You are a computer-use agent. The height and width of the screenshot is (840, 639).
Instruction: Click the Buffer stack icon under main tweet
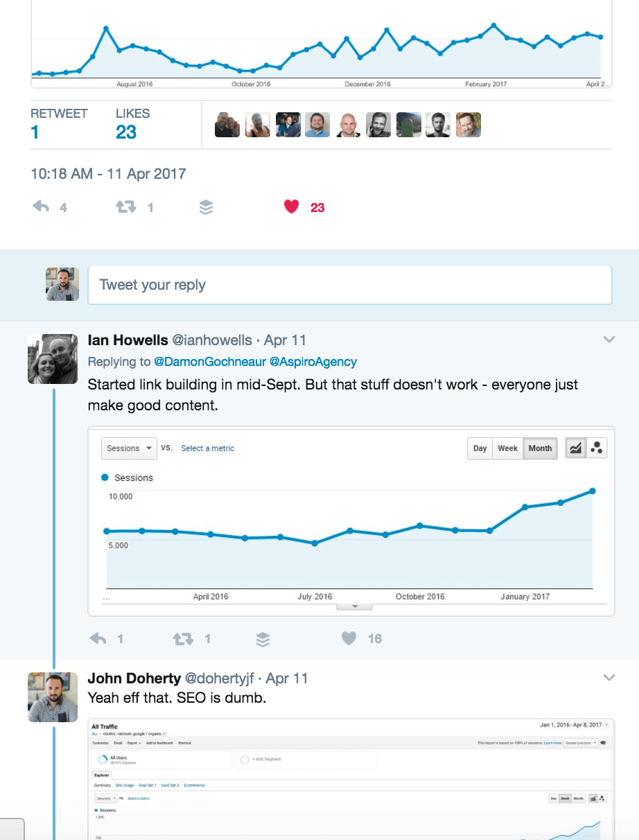tap(206, 207)
